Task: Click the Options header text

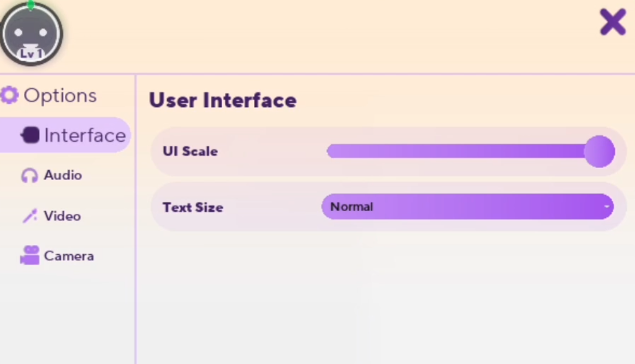Action: [60, 96]
